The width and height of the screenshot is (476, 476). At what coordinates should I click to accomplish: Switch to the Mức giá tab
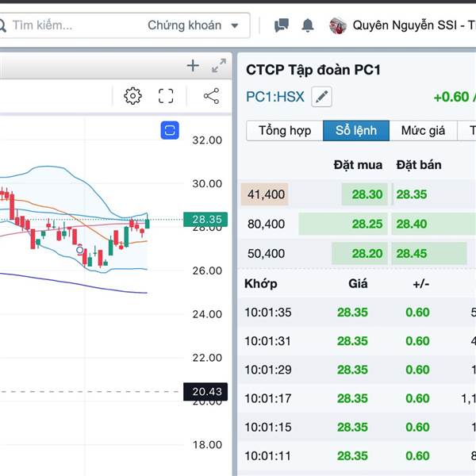(x=423, y=131)
